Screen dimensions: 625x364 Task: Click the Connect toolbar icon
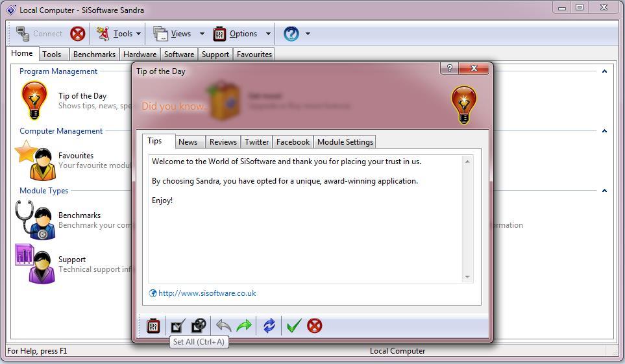coord(23,34)
